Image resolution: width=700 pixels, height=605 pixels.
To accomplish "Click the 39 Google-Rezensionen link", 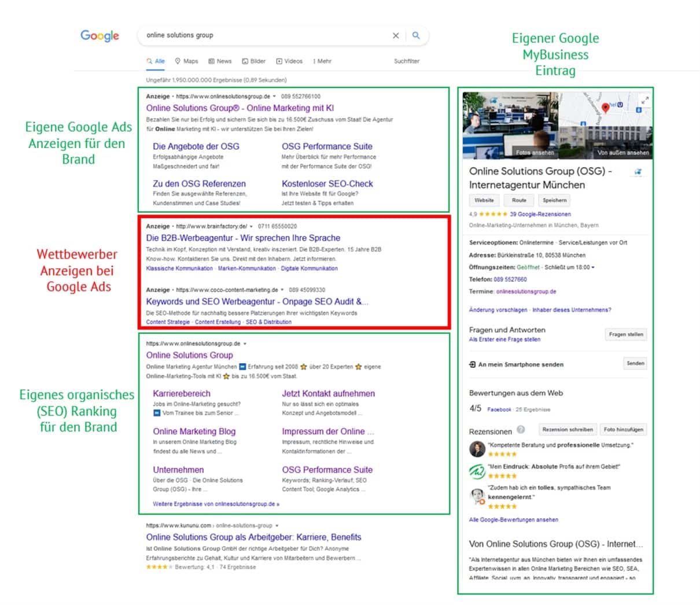I will 540,214.
